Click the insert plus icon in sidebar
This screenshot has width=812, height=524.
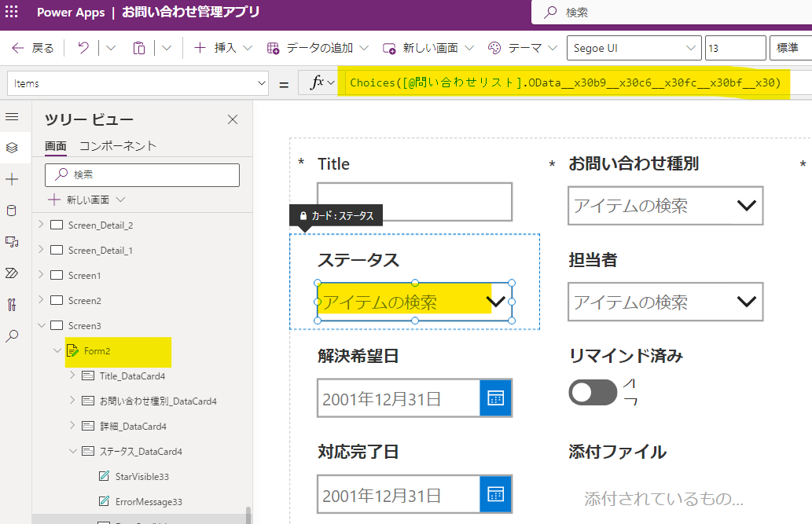pyautogui.click(x=12, y=179)
